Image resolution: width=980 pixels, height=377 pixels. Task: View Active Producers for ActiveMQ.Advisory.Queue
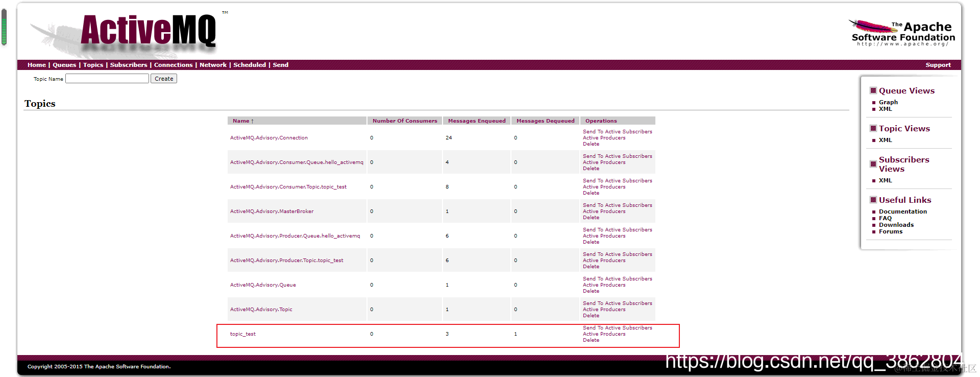(604, 285)
